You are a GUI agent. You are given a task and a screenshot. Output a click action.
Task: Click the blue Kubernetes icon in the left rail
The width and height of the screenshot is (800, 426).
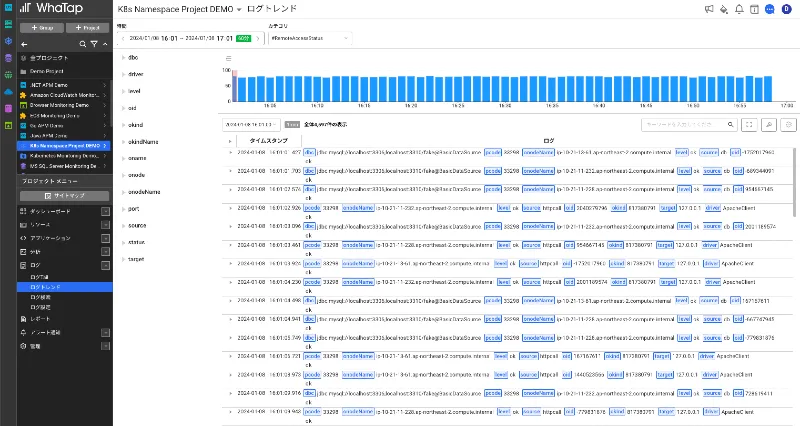pyautogui.click(x=8, y=41)
